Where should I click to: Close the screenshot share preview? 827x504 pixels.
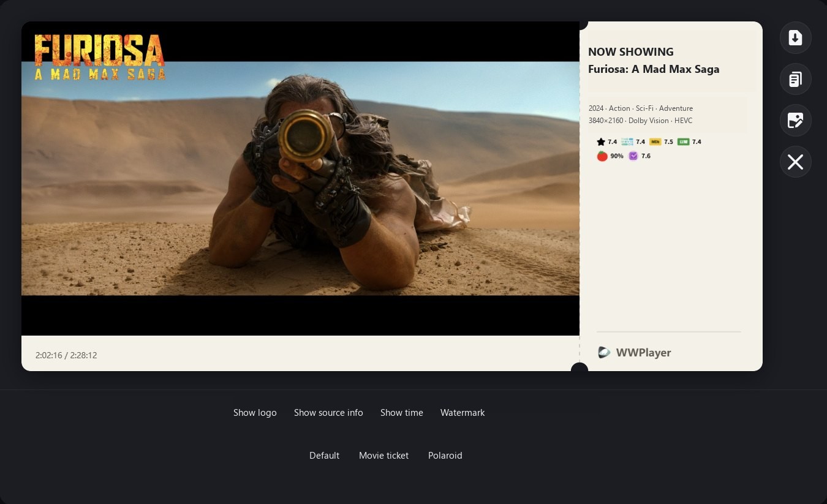(795, 162)
